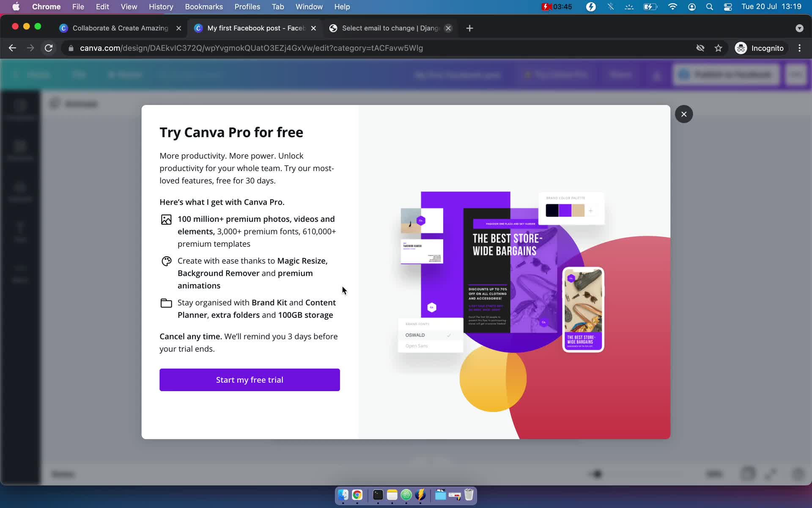Click the red recording timer 03:45
Screen dimensions: 812x508
(557, 6)
